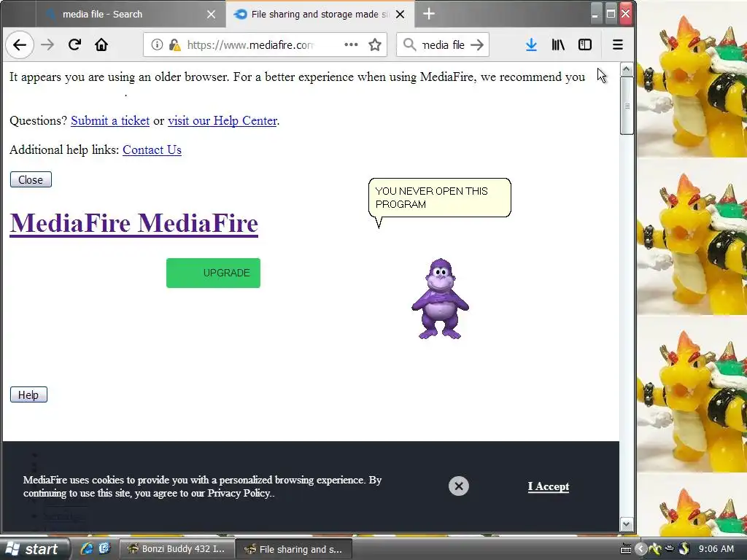Image resolution: width=747 pixels, height=560 pixels.
Task: Click the search magnifier icon
Action: coord(409,44)
